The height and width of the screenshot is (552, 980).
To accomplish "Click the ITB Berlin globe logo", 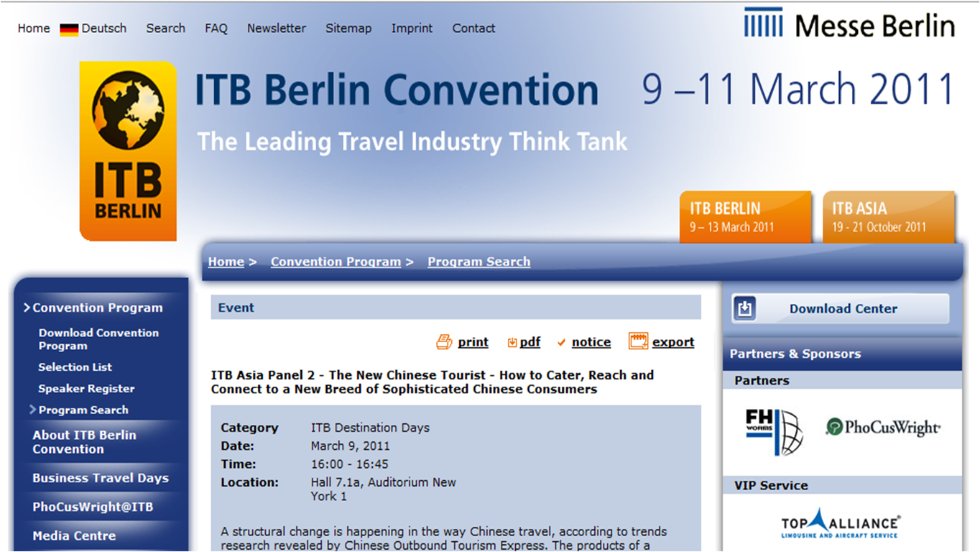I will [128, 151].
